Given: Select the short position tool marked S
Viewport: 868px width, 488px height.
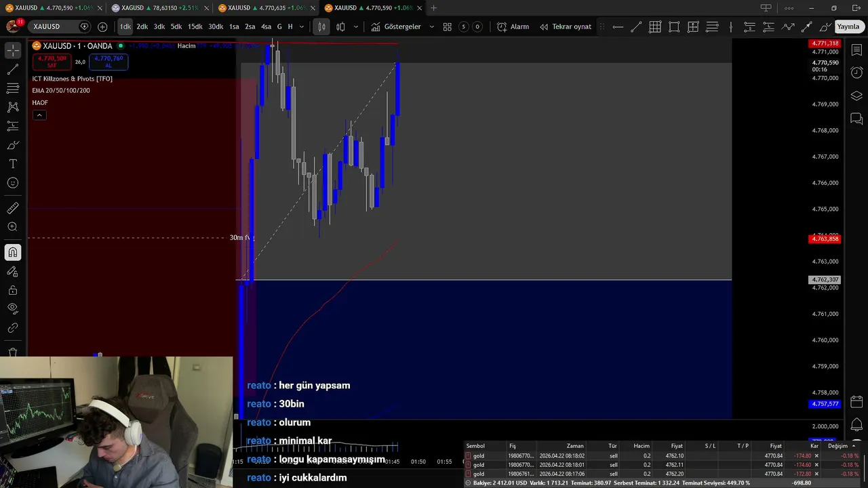Looking at the screenshot, I should (750, 26).
